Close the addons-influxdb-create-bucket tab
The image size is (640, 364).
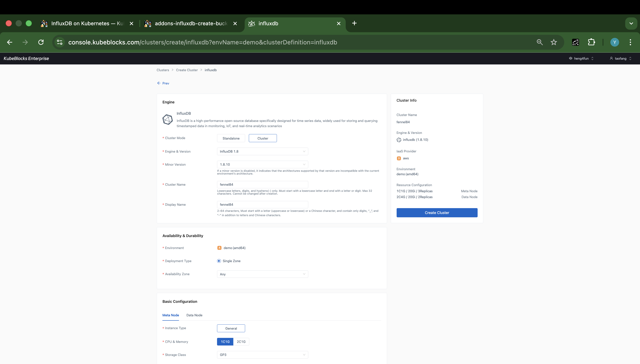click(x=235, y=24)
